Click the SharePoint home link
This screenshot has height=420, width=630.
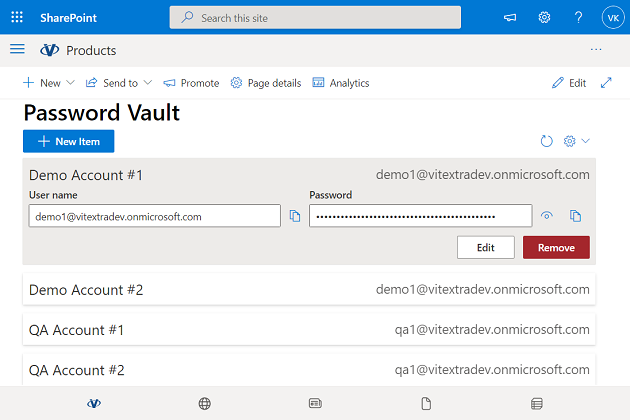(68, 18)
